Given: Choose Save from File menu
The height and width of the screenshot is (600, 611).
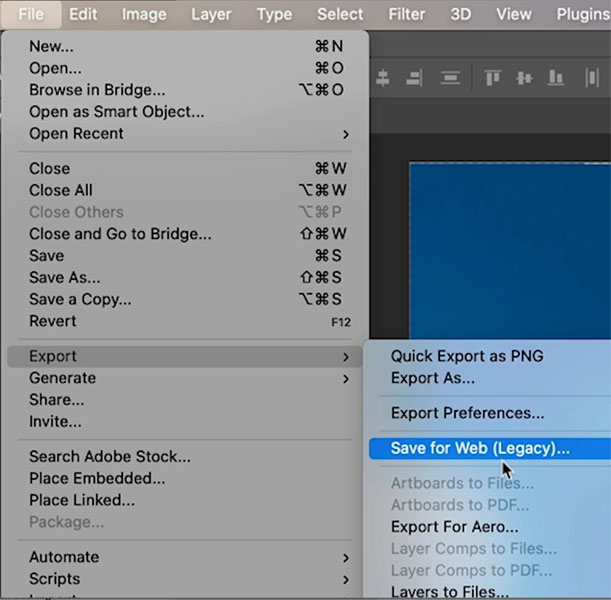Looking at the screenshot, I should click(185, 256).
